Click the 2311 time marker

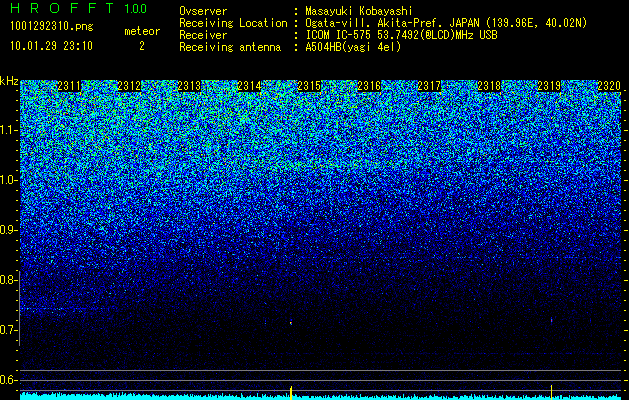pyautogui.click(x=69, y=86)
